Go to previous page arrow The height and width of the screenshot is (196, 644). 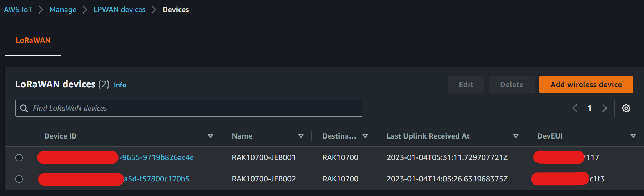coord(575,108)
